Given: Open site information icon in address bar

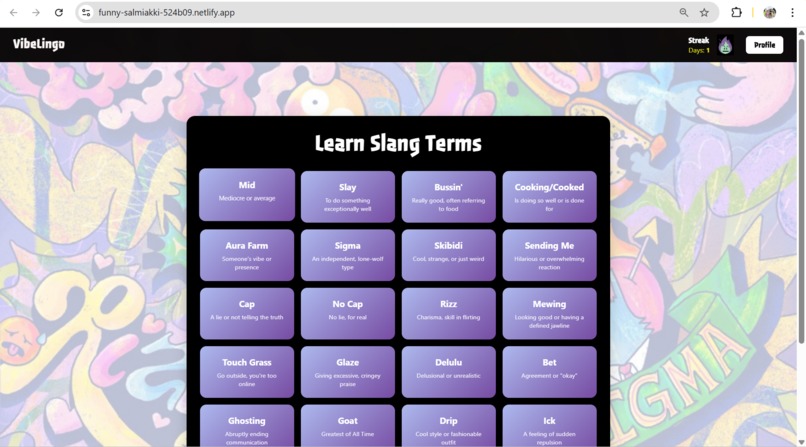Looking at the screenshot, I should tap(86, 12).
